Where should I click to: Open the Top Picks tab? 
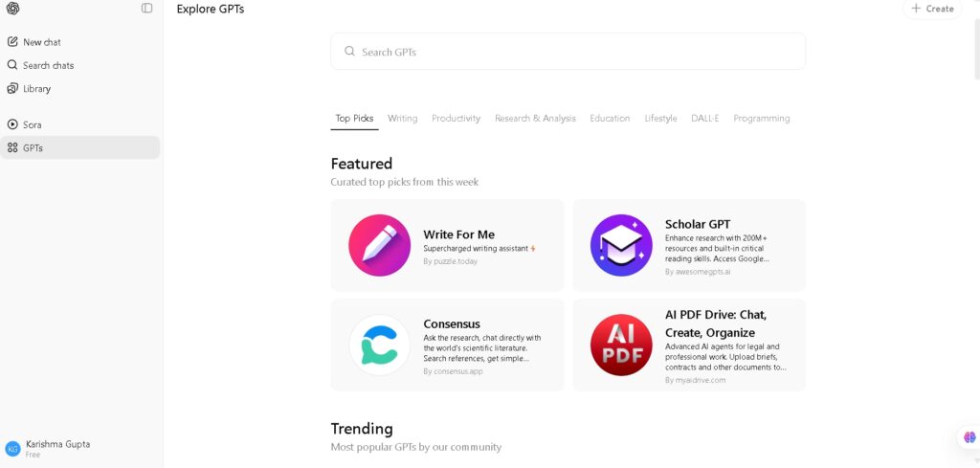pos(354,118)
